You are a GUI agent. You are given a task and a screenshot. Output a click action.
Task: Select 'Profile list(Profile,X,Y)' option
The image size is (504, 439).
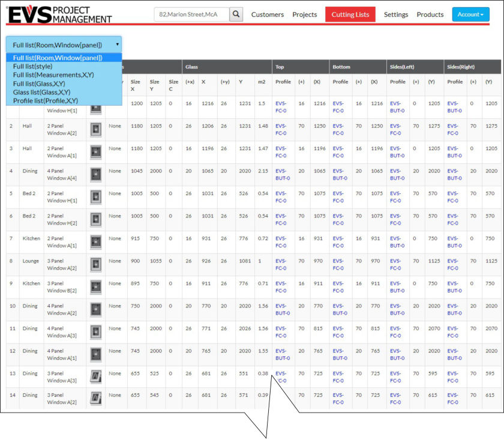click(46, 100)
